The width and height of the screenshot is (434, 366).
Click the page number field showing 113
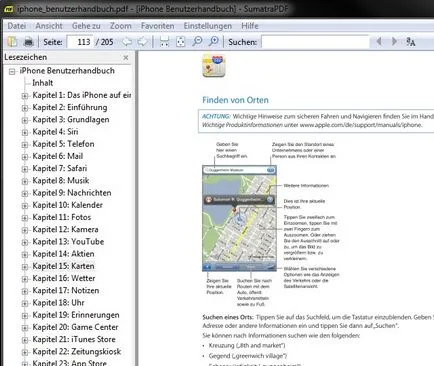pyautogui.click(x=80, y=42)
